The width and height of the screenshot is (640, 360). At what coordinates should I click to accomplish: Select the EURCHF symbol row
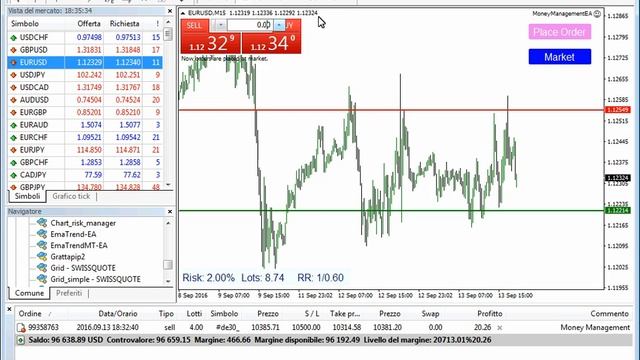(x=85, y=138)
